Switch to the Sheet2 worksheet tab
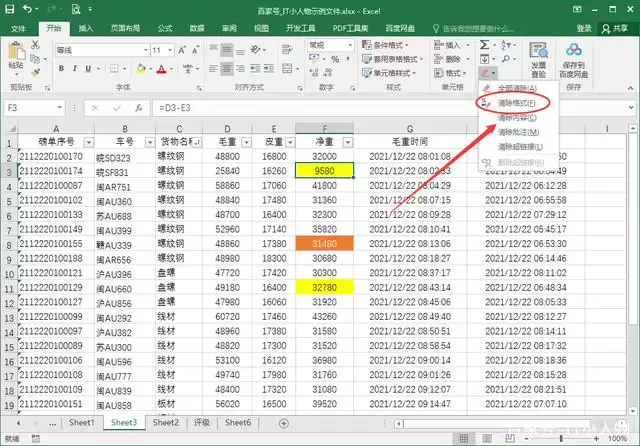 click(x=166, y=423)
